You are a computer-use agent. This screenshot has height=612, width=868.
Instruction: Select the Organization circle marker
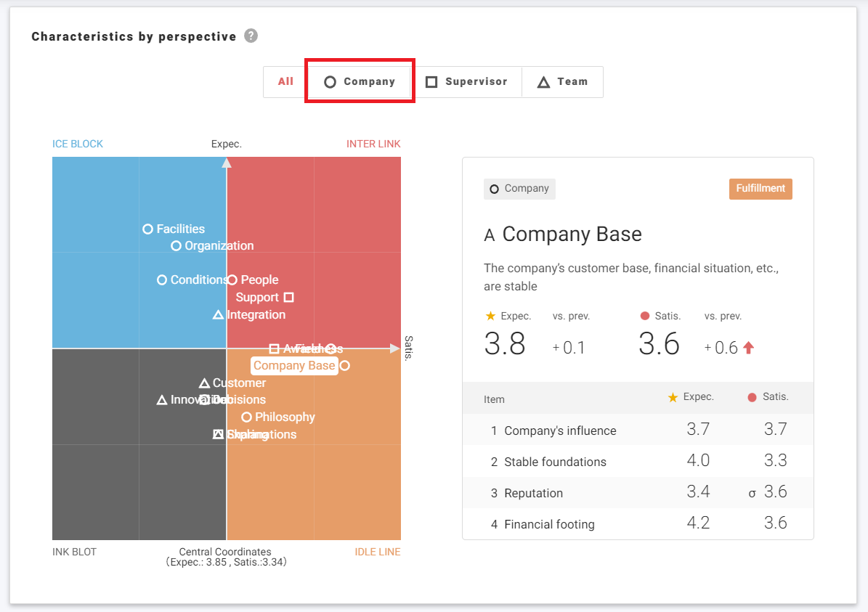click(176, 246)
